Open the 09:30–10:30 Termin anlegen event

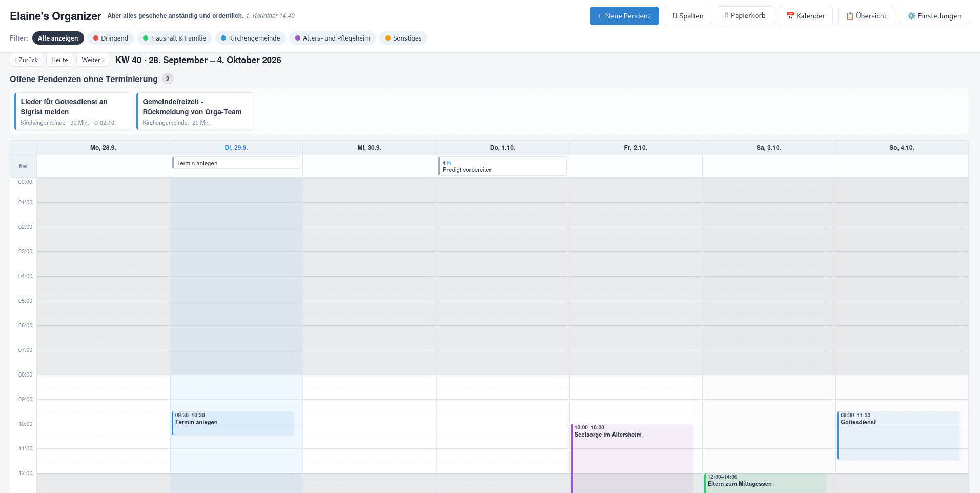[233, 423]
